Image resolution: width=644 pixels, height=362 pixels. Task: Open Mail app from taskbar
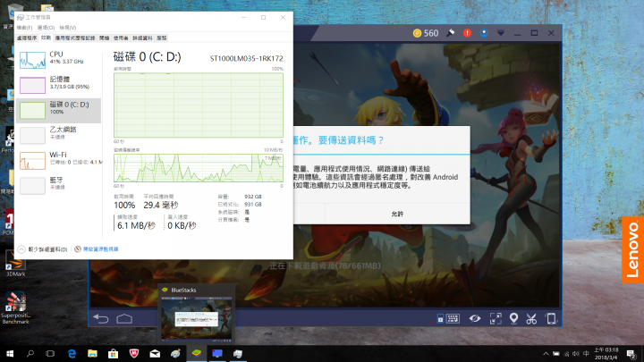click(155, 353)
